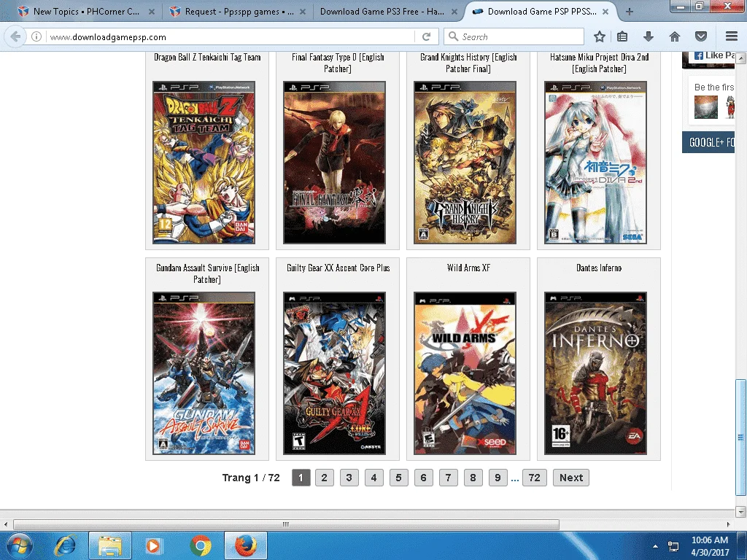Click the Next pagination button
Viewport: 747px width, 560px height.
pyautogui.click(x=571, y=478)
